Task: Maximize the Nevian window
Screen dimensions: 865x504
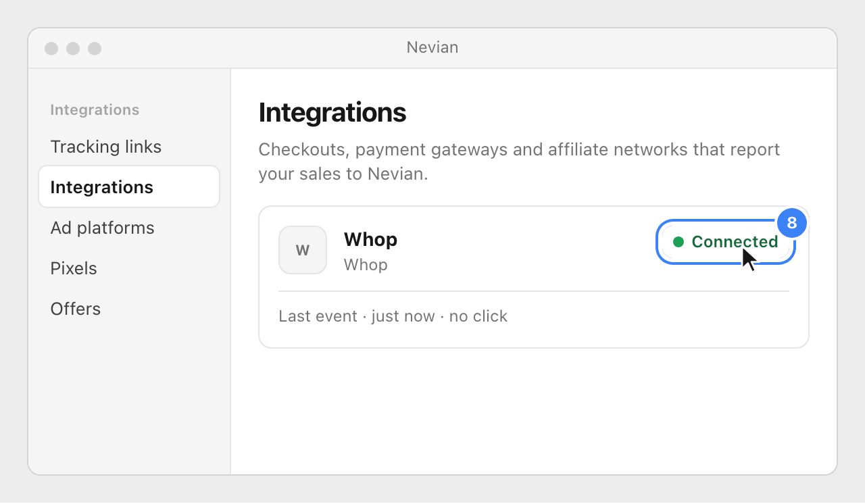Action: click(95, 49)
